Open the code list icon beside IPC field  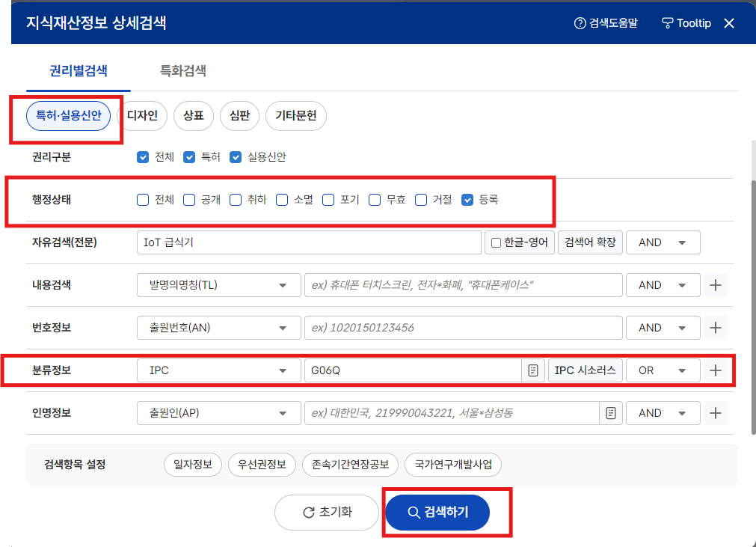pos(534,370)
